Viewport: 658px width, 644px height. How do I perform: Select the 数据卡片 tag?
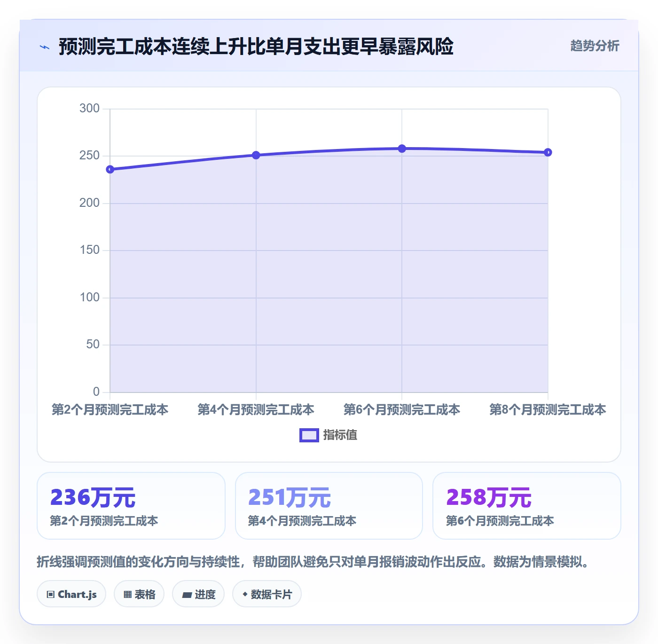(267, 594)
